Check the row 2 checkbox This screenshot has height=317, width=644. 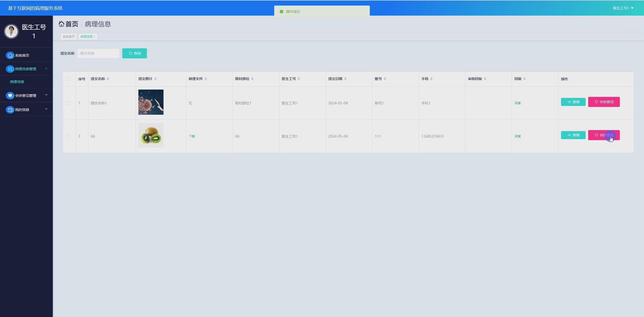pos(67,136)
